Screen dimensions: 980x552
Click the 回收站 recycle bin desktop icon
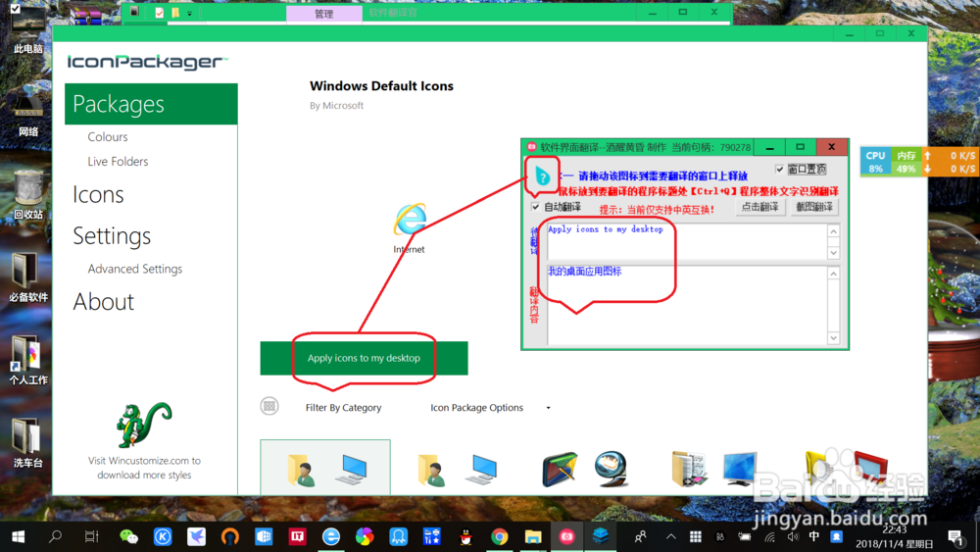(x=28, y=195)
